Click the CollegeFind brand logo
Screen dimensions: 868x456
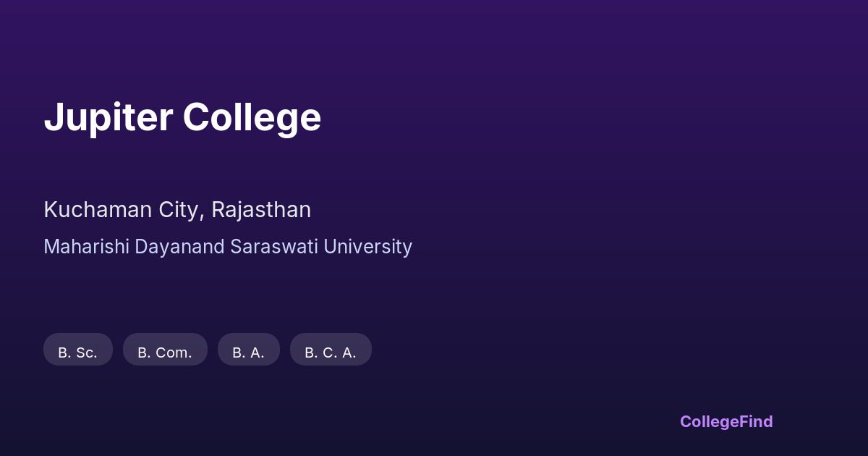pos(726,421)
